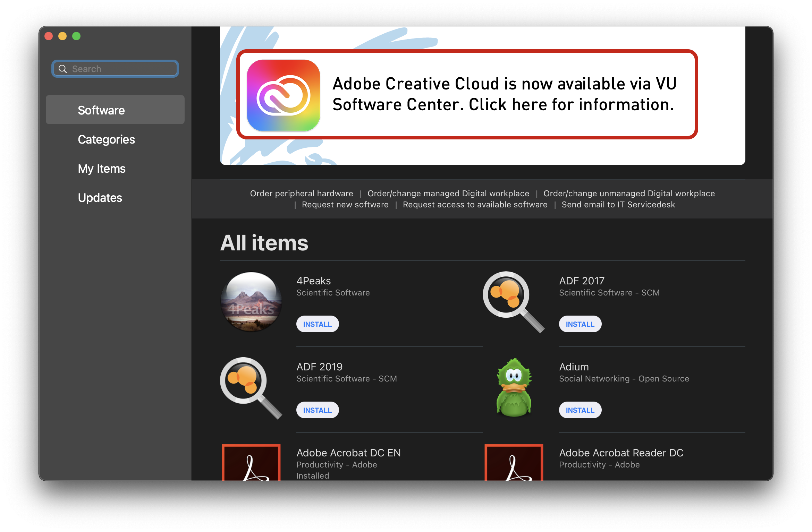
Task: Open the 4Peaks app icon
Action: pyautogui.click(x=251, y=302)
